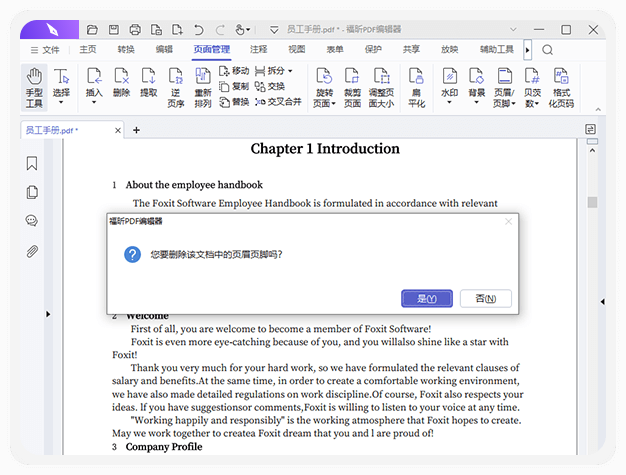
Task: Switch to the 注释 ribbon tab
Action: (259, 49)
